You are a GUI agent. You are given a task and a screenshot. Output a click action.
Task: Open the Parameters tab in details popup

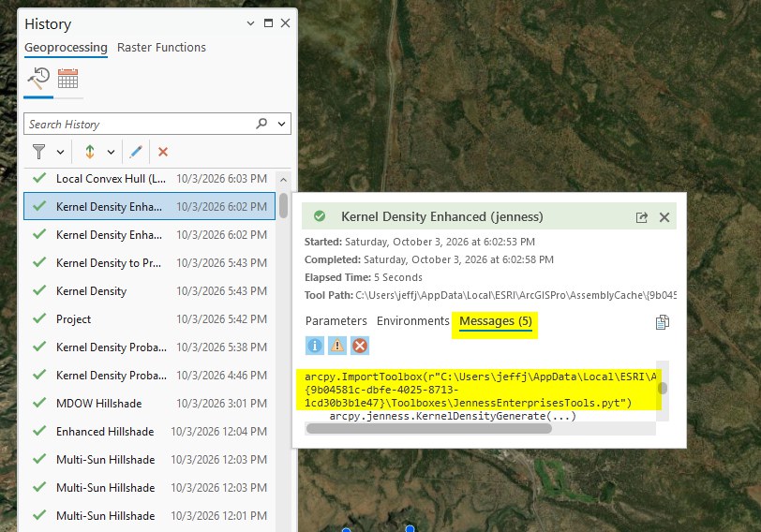[x=336, y=321]
